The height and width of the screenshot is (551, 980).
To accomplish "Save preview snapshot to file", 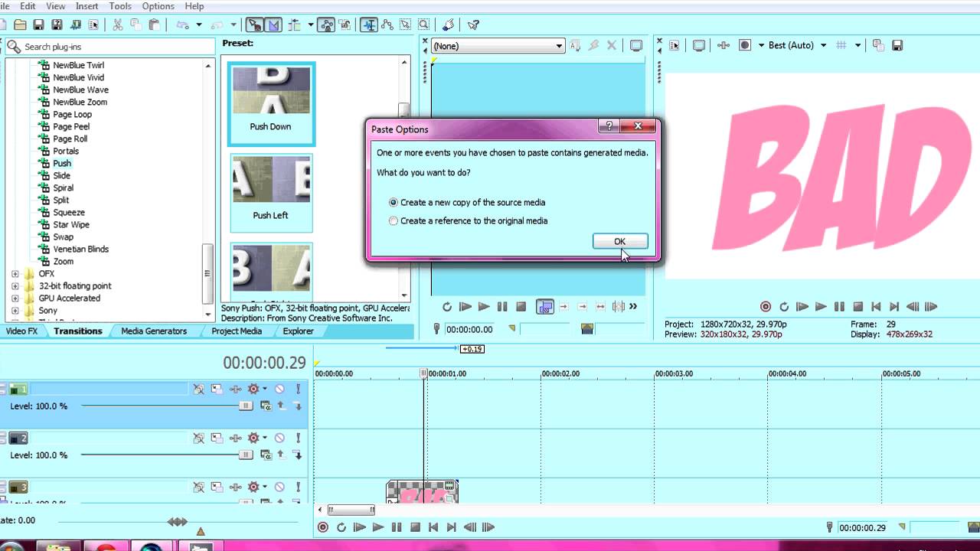I will click(897, 45).
